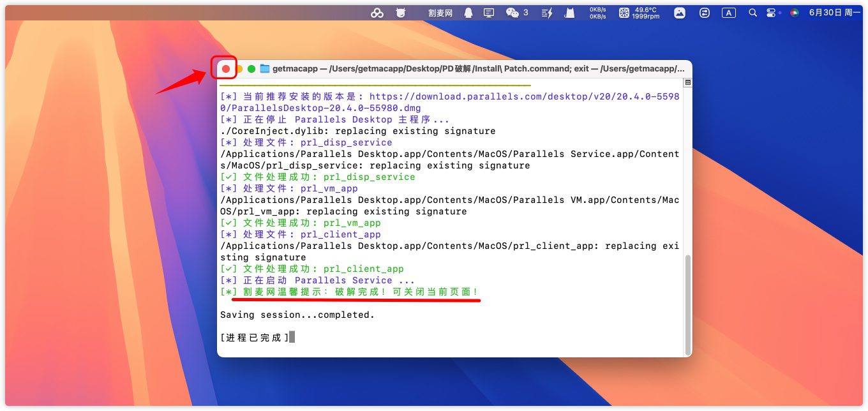868x411 pixels.
Task: Click the lightning list menu bar icon
Action: coord(547,13)
